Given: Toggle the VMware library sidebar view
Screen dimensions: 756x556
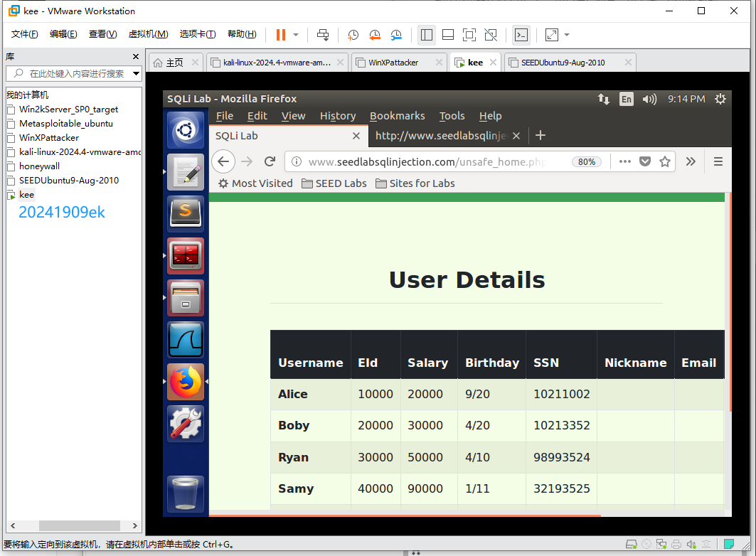Looking at the screenshot, I should 426,35.
